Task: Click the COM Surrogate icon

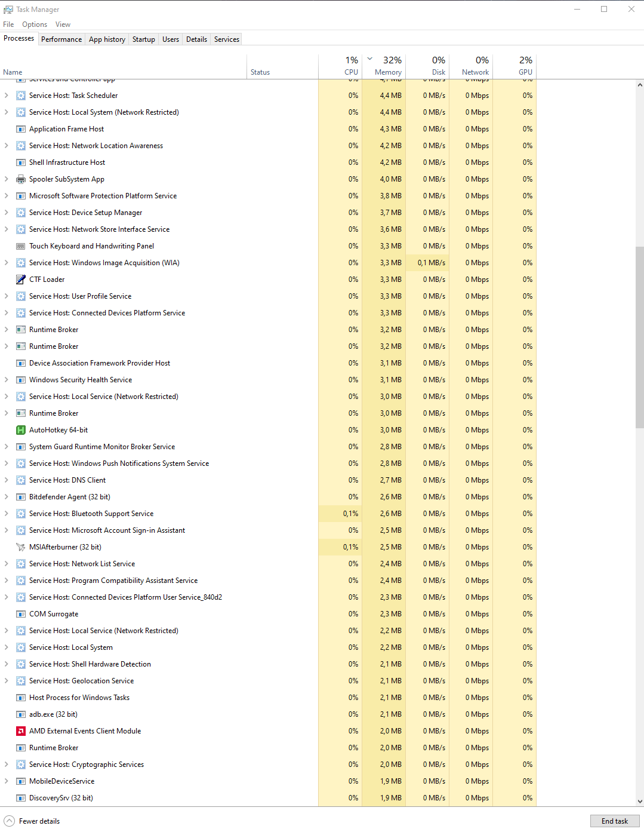Action: coord(21,614)
